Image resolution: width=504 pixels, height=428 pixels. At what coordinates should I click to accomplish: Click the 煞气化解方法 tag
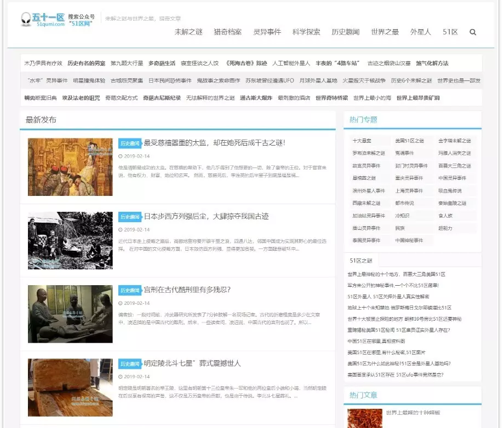click(x=432, y=63)
